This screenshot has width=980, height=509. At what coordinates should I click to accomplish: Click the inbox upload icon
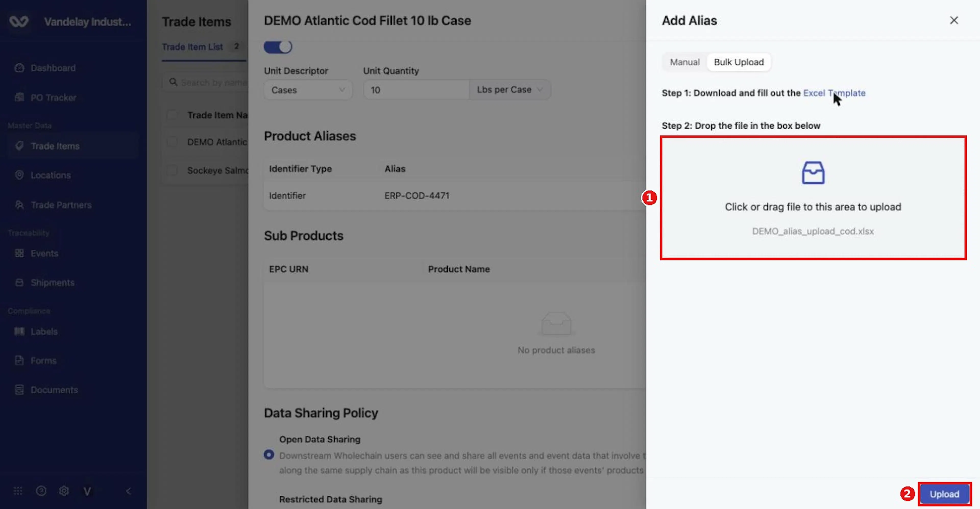coord(813,173)
